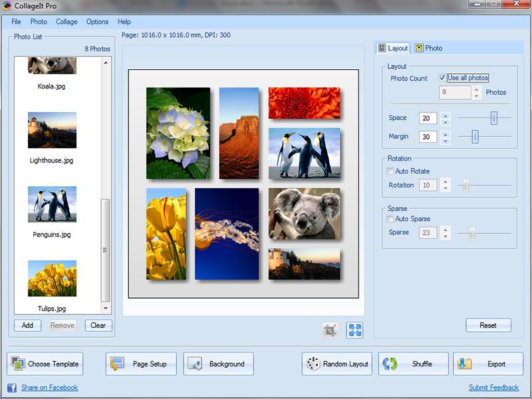Click the Choose Template icon

(x=17, y=364)
